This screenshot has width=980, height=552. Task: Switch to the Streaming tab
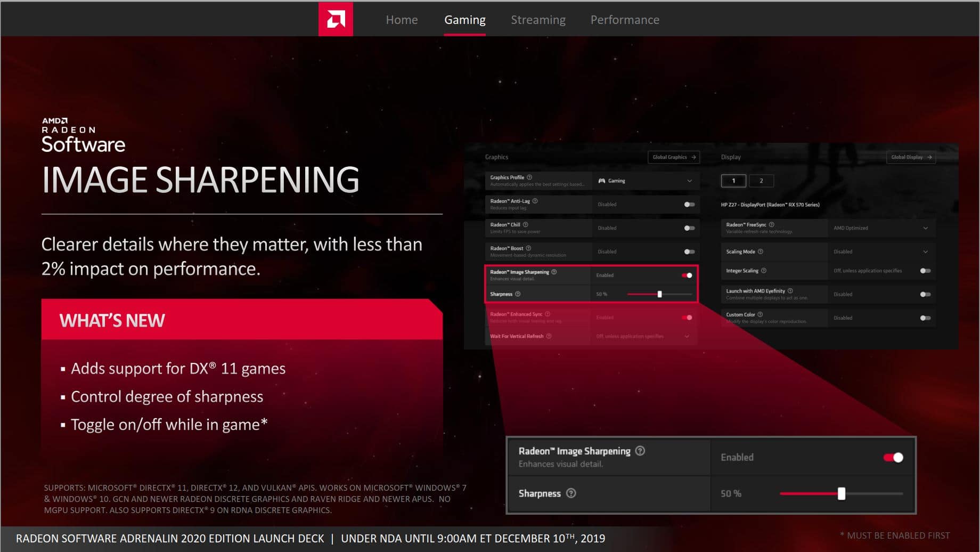click(538, 20)
